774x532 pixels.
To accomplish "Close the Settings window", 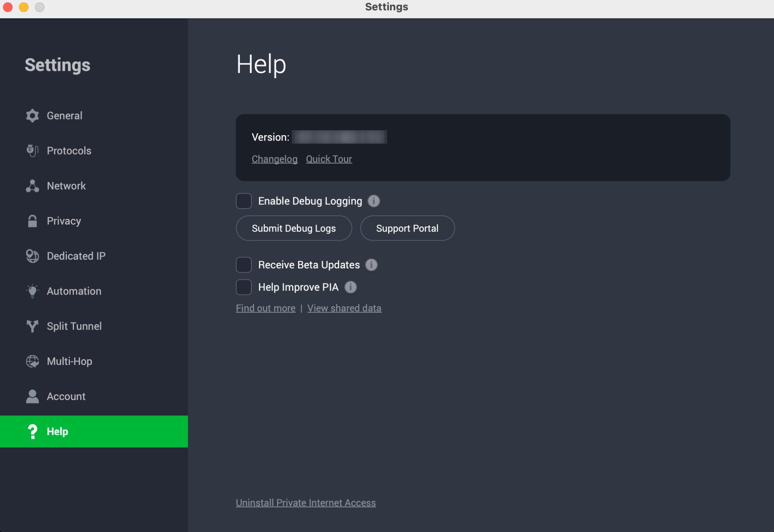I will coord(8,7).
